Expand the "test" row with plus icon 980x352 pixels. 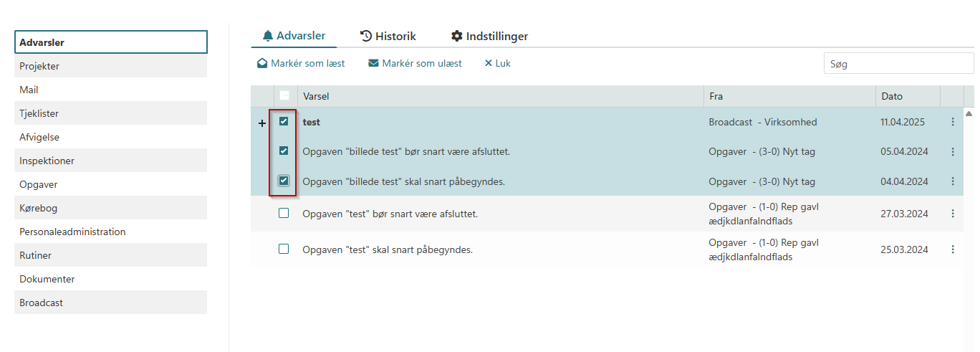(x=261, y=123)
